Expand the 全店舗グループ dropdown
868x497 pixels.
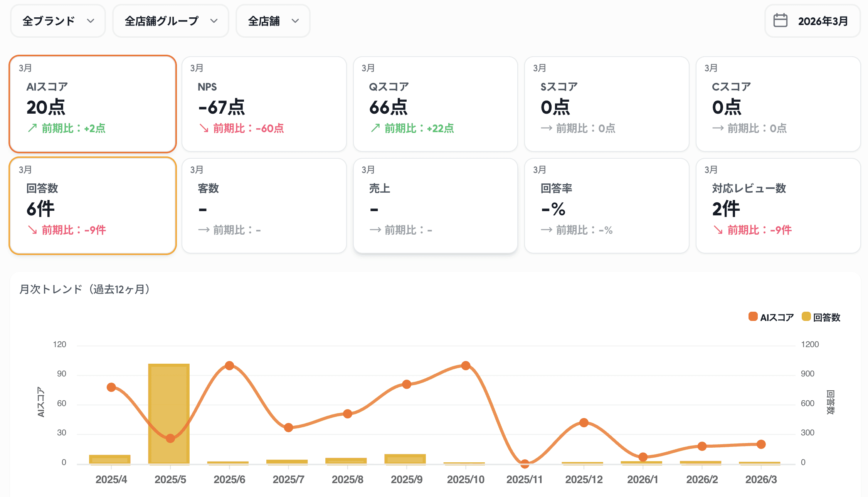tap(170, 21)
